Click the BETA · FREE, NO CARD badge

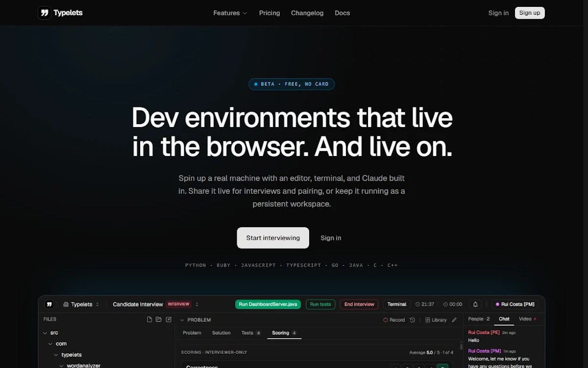(x=292, y=84)
